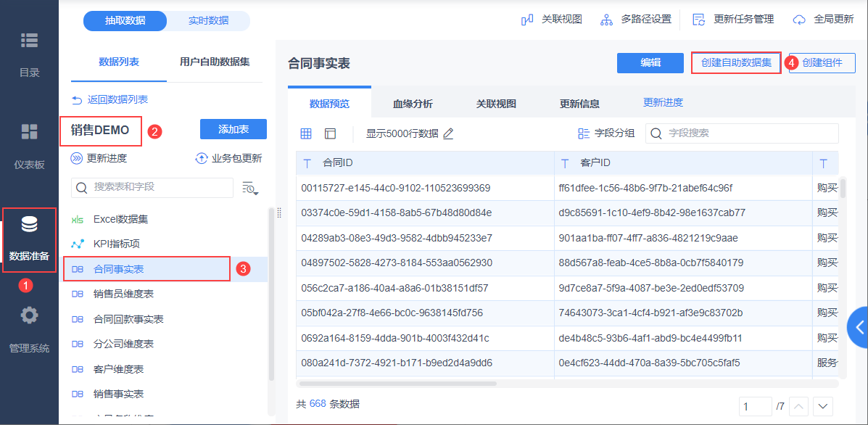This screenshot has width=868, height=425.
Task: Click the 字段搜索 input field
Action: (742, 133)
